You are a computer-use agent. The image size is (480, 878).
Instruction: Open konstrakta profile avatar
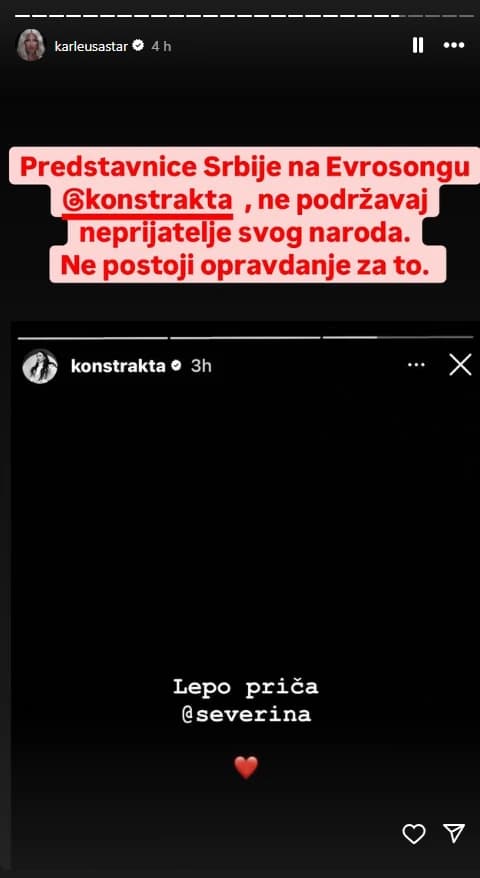[40, 366]
